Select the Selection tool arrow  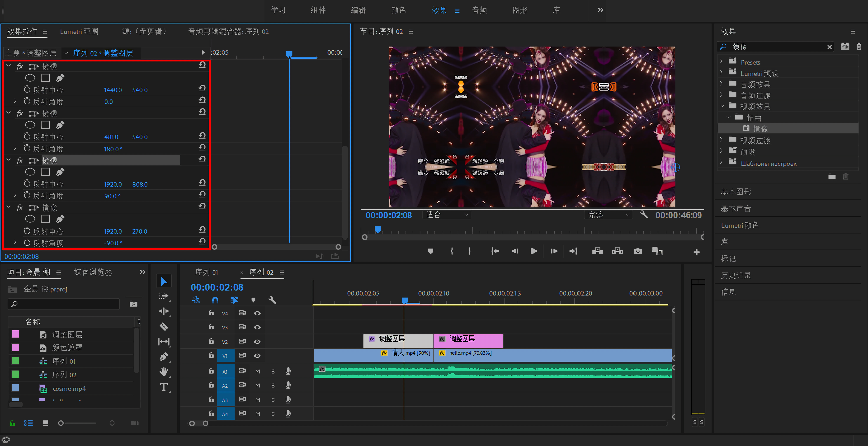pyautogui.click(x=164, y=281)
